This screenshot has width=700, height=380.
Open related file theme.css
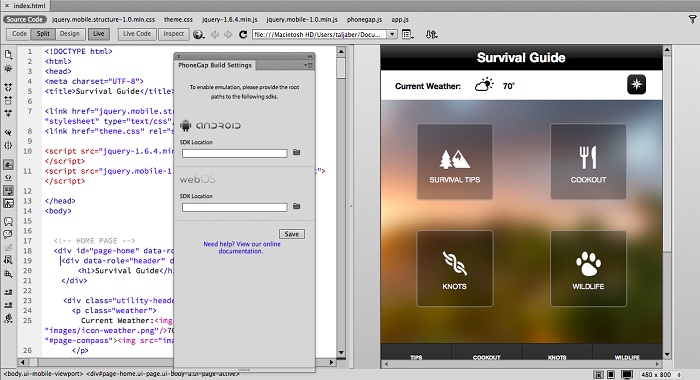178,20
